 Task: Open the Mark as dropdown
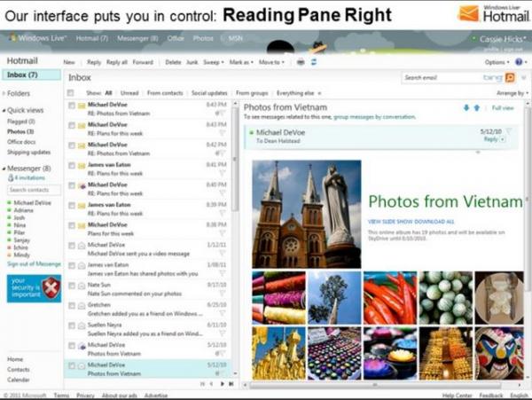241,62
